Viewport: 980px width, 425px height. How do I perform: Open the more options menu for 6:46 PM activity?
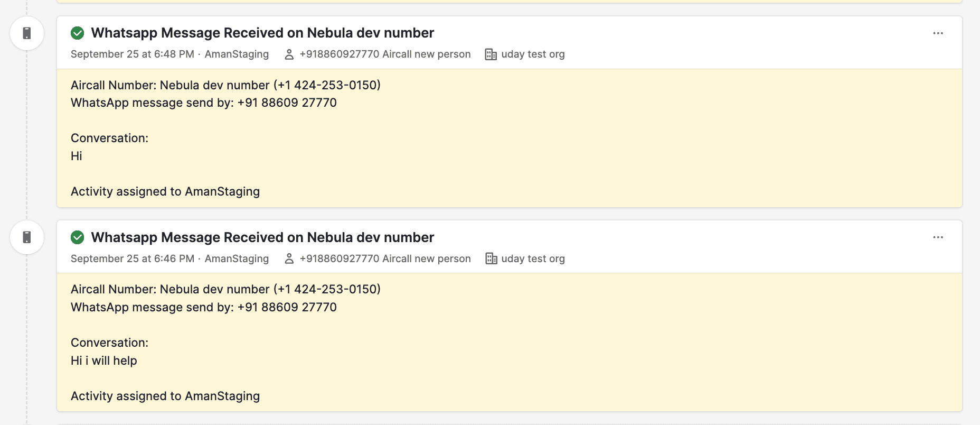[x=938, y=237]
